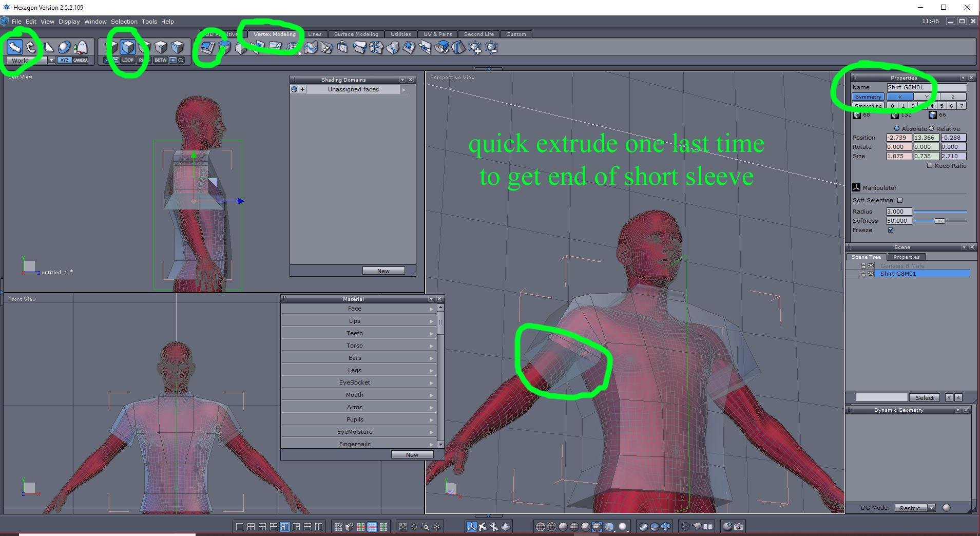Activate the auto-select cube mode
980x536 pixels.
[177, 47]
